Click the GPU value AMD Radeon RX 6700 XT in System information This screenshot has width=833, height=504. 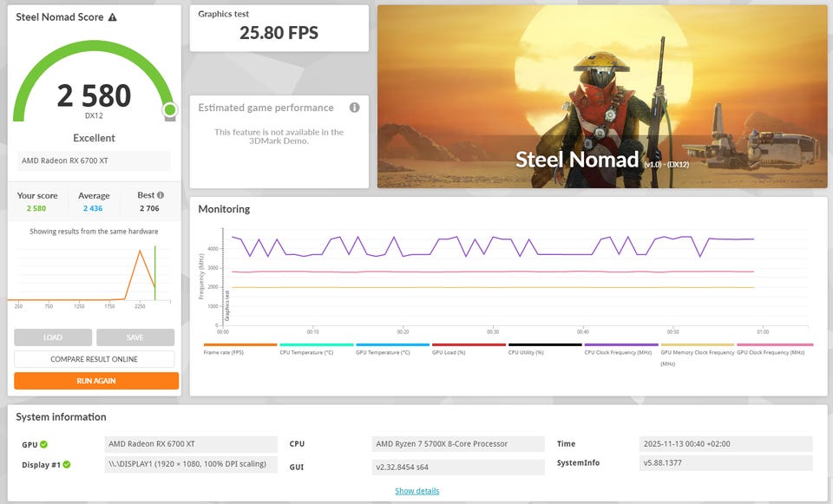coord(191,444)
